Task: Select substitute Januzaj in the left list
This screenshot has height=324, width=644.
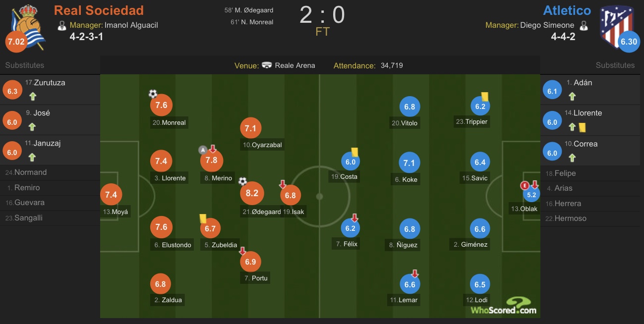Action: pyautogui.click(x=50, y=150)
